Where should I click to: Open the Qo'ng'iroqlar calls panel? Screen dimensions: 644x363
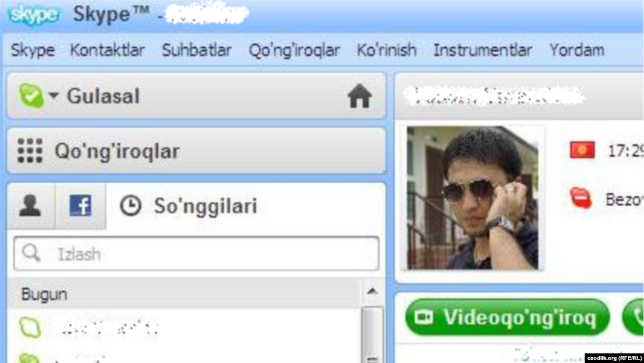coord(196,150)
